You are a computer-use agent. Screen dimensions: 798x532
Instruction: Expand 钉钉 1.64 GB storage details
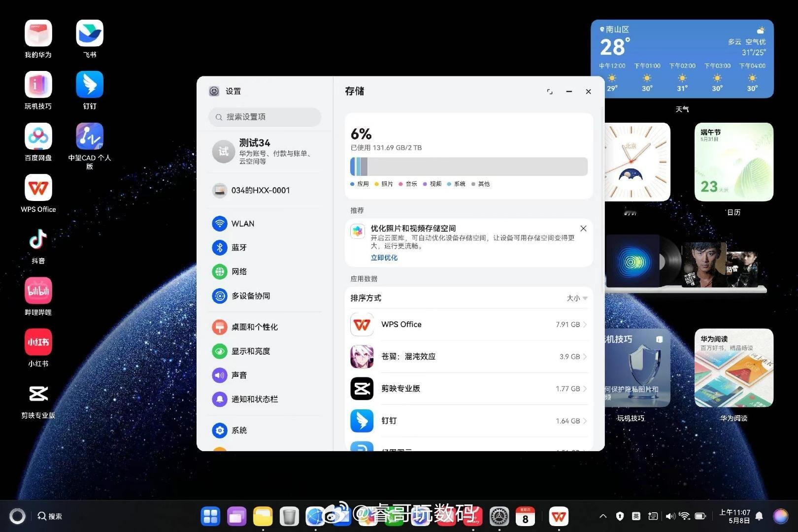469,421
